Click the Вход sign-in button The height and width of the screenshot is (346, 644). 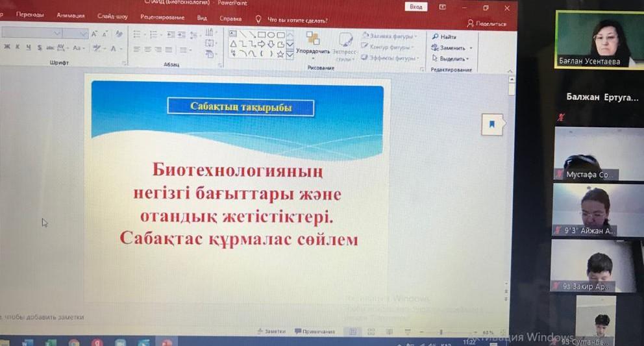(415, 6)
